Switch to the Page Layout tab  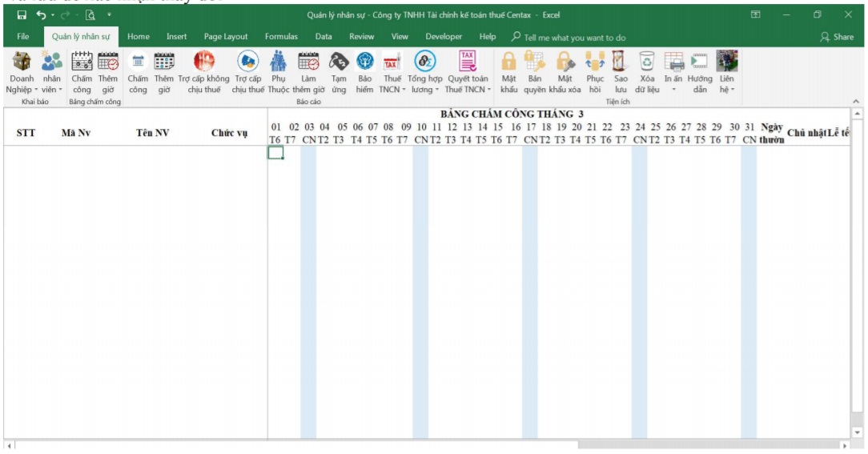coord(226,37)
